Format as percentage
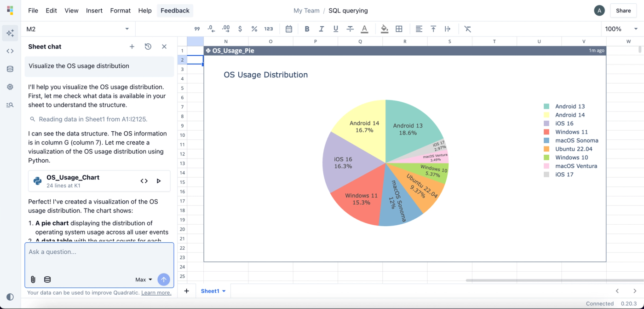The height and width of the screenshot is (309, 644). (254, 29)
